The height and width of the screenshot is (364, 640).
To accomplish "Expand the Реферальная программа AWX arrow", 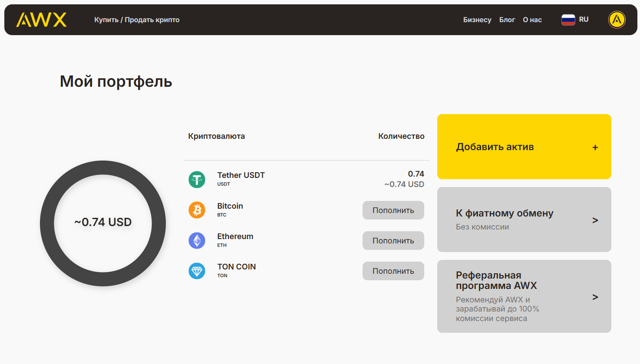I will click(595, 297).
